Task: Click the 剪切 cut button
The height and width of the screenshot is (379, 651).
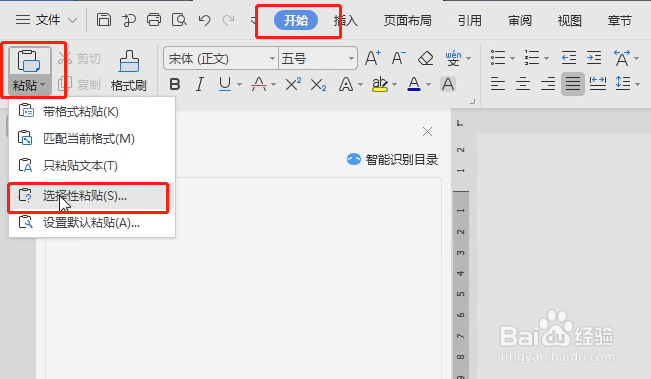Action: (79, 59)
